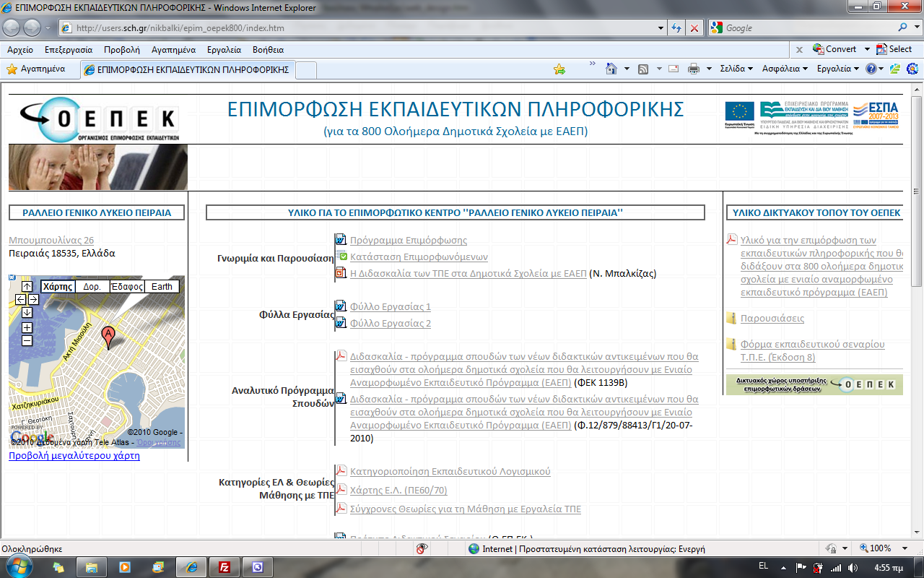Open FileZilla from the taskbar
The width and height of the screenshot is (924, 578).
(x=224, y=567)
